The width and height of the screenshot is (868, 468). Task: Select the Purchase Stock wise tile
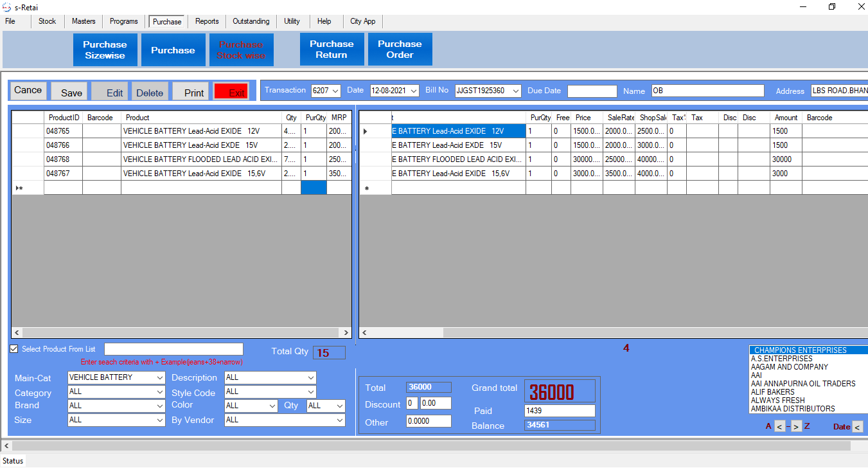[x=241, y=50]
